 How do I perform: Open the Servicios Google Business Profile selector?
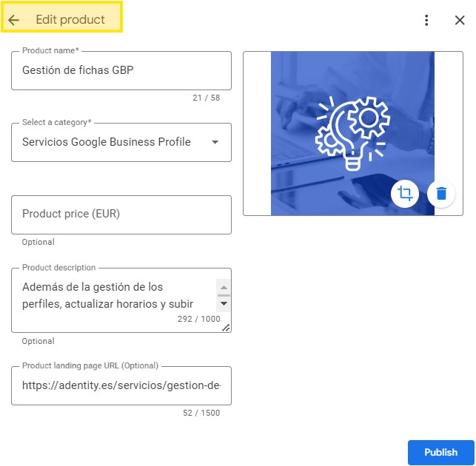click(x=111, y=142)
